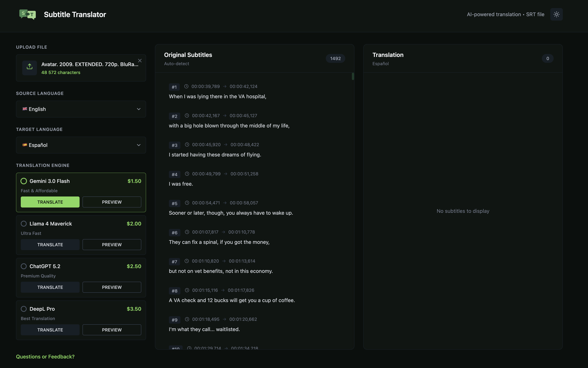Click clock icon on subtitle #5
This screenshot has height=368, width=588.
187,203
